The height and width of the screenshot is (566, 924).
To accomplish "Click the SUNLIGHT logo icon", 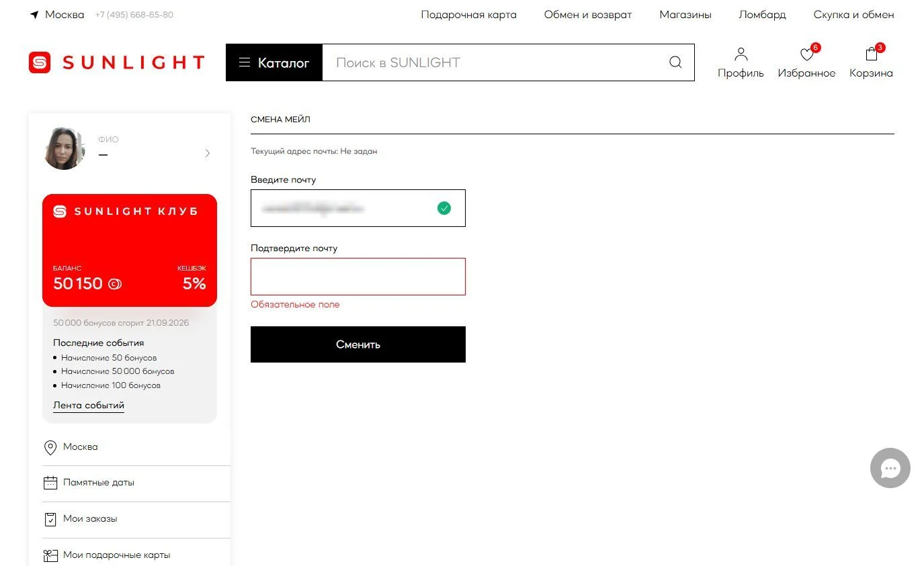I will click(40, 62).
